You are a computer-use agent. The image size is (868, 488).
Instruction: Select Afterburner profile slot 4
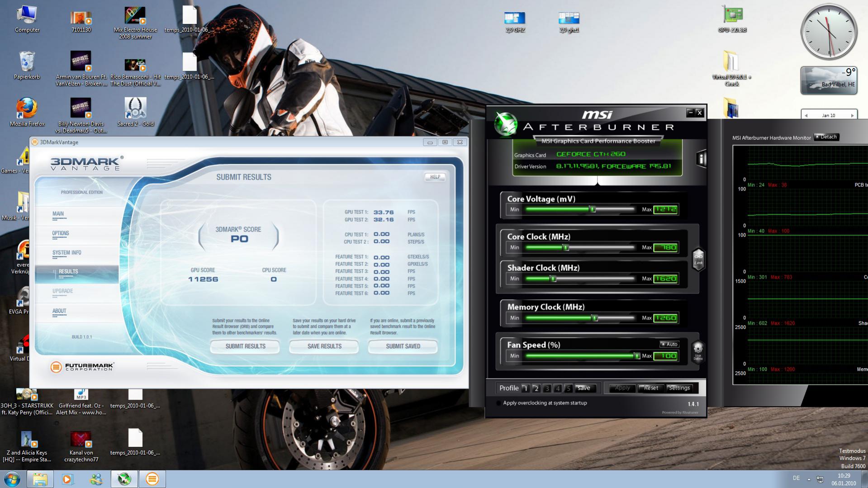click(558, 388)
